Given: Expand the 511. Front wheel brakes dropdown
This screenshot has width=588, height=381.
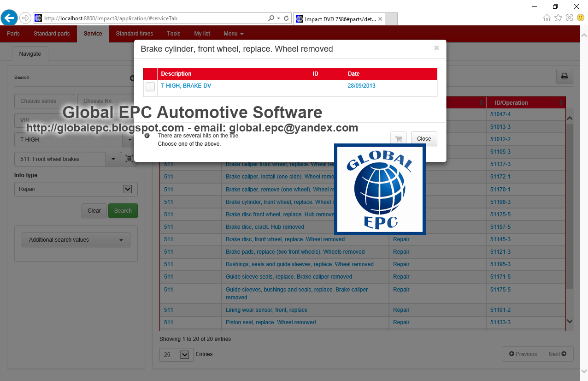Looking at the screenshot, I should point(113,159).
